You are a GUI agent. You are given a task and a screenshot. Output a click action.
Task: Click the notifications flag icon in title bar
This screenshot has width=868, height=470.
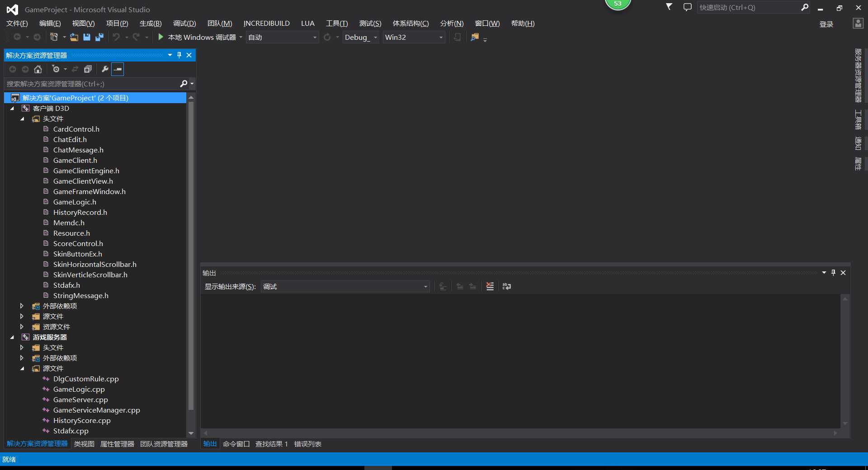(669, 7)
